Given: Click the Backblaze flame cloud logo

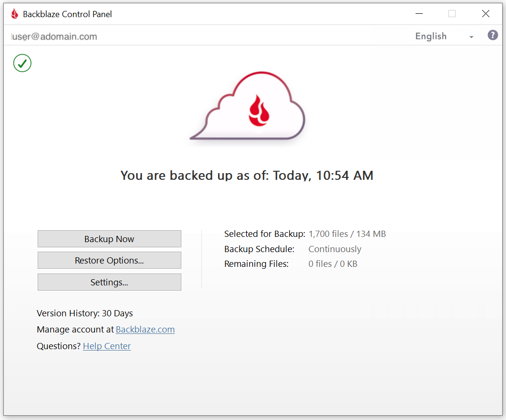Looking at the screenshot, I should pyautogui.click(x=248, y=106).
